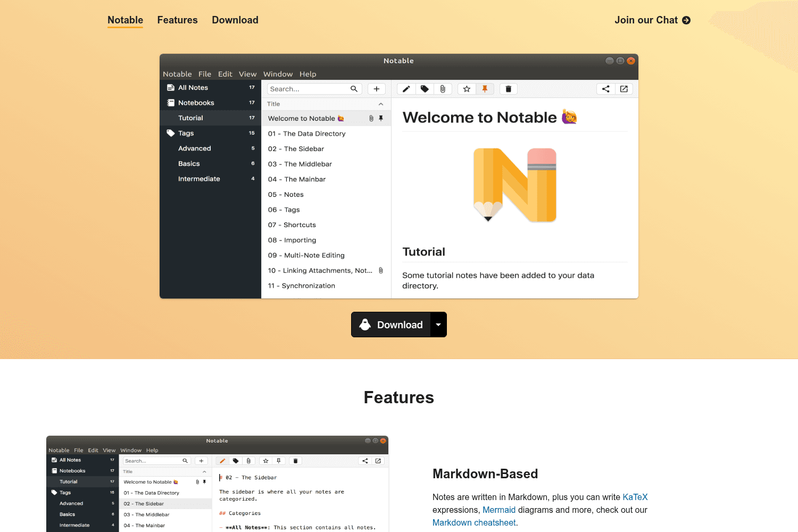Click the black Download button

point(391,325)
